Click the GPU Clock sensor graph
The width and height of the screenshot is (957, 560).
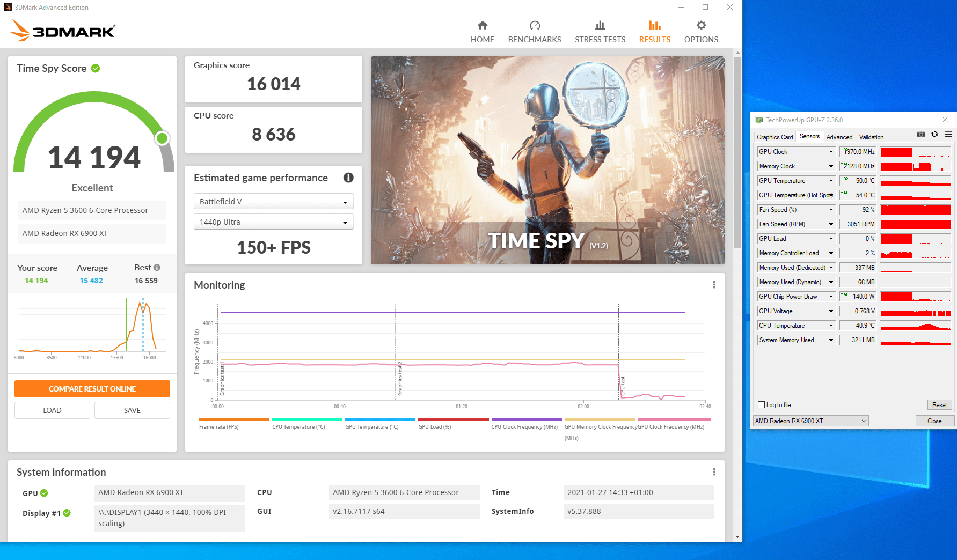pyautogui.click(x=916, y=152)
